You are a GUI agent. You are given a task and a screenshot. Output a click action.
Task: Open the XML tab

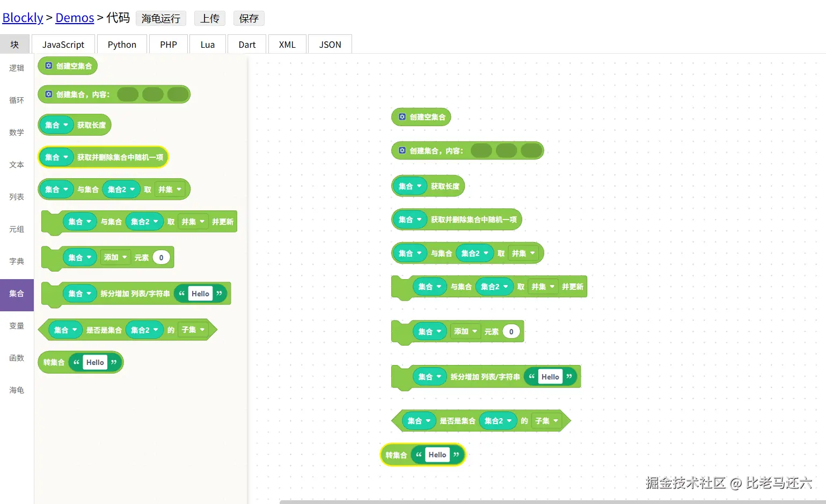pos(287,44)
